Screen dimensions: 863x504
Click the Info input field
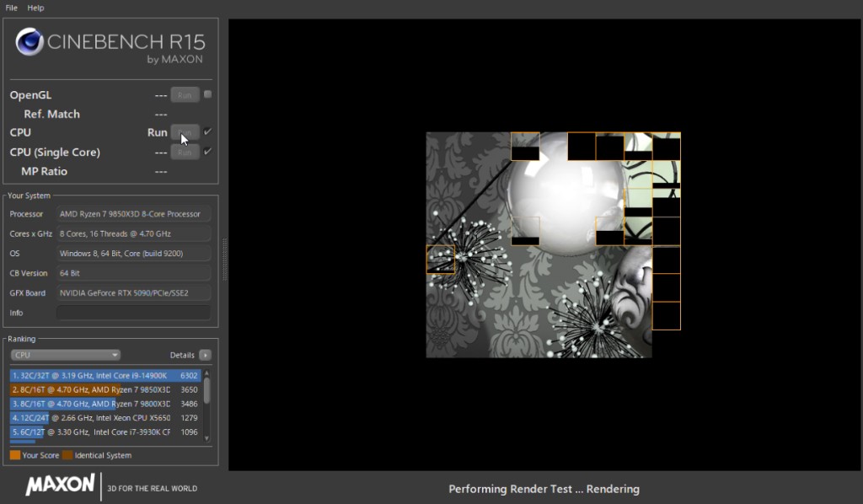(133, 313)
